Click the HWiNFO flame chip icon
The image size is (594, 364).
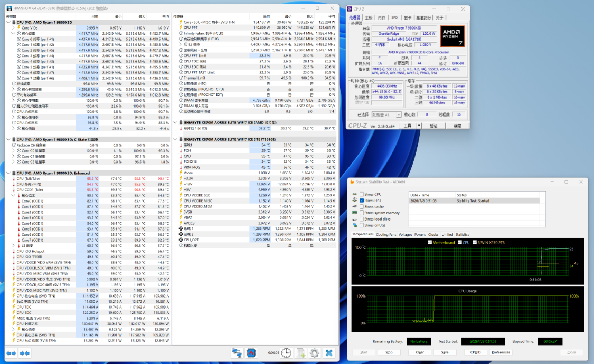pyautogui.click(x=251, y=352)
